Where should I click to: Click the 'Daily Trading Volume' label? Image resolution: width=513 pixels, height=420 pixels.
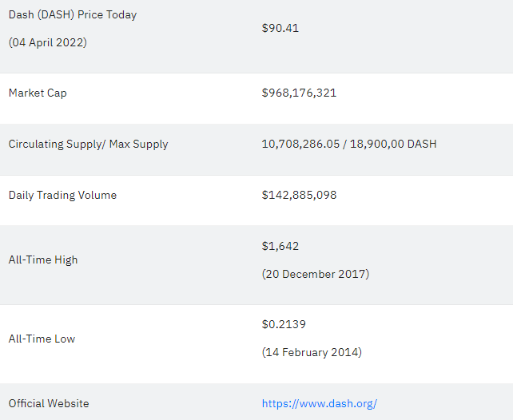(x=62, y=195)
